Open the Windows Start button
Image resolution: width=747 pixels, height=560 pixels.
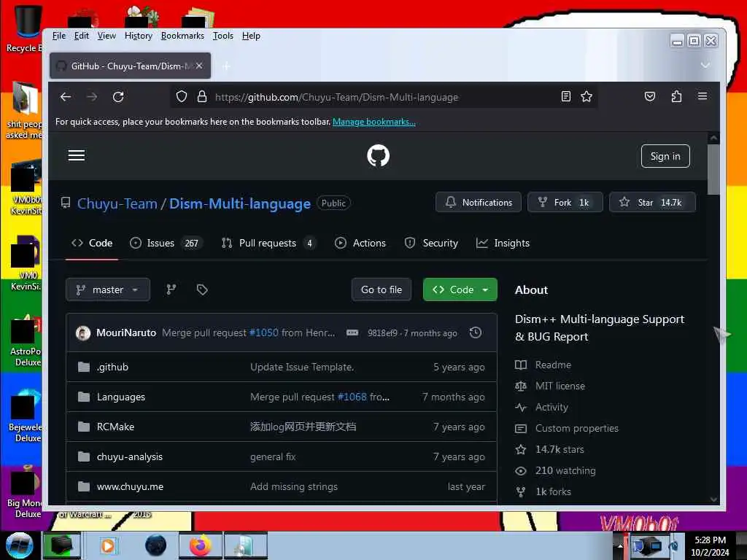[x=20, y=545]
